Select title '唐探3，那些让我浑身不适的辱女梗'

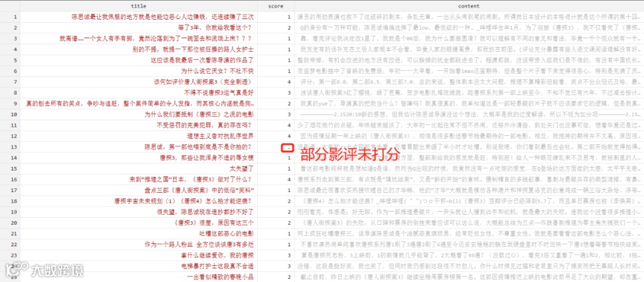pos(206,157)
